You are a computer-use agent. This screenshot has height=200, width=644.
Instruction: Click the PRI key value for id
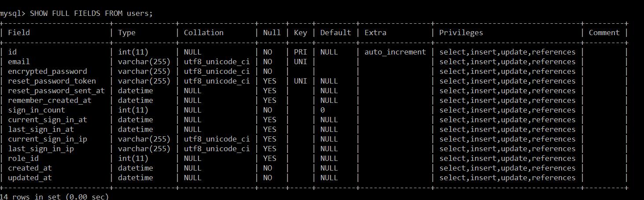click(300, 52)
